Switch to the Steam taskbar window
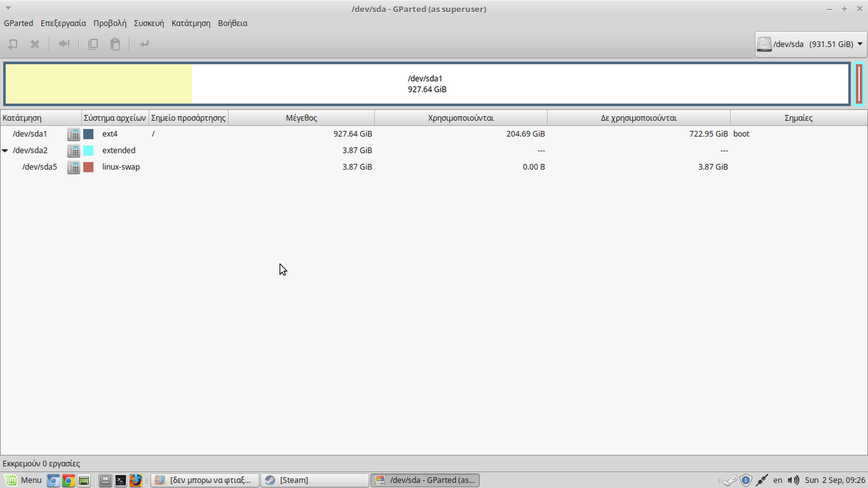This screenshot has height=488, width=868. (315, 481)
